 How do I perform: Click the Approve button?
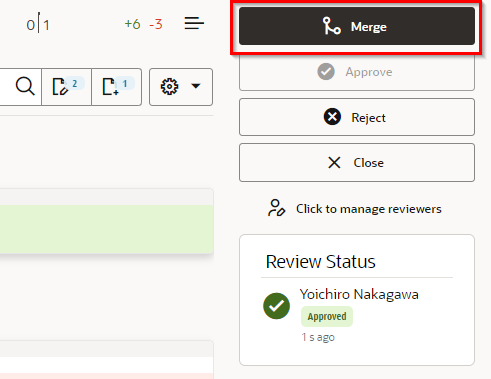[357, 72]
